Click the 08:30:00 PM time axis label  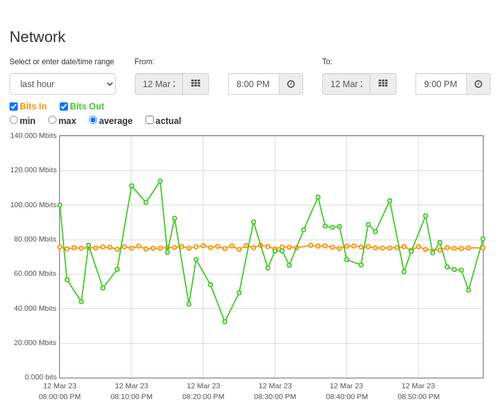point(275,397)
